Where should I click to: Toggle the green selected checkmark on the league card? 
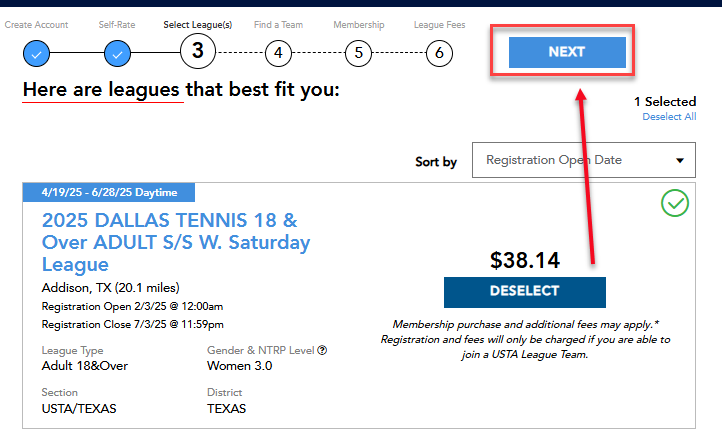tap(675, 203)
